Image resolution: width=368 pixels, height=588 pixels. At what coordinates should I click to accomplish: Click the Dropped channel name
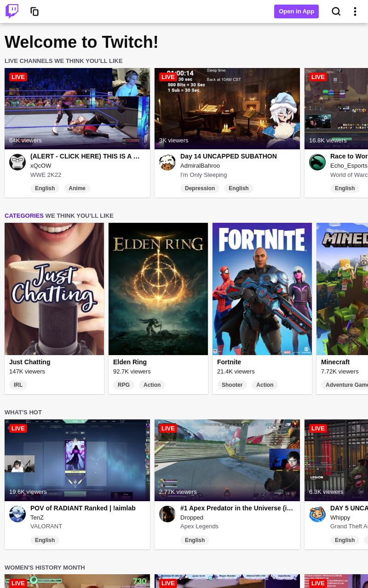(x=192, y=517)
